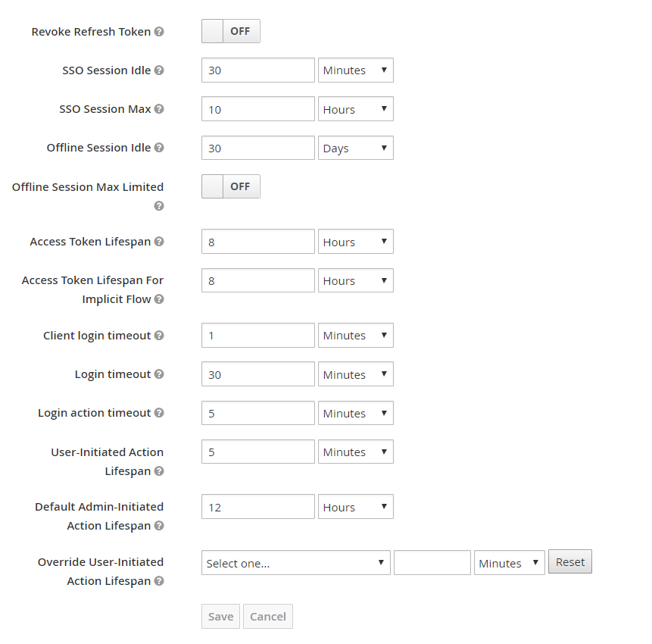Click help icon beside Login action timeout
This screenshot has width=652, height=644.
click(x=159, y=413)
